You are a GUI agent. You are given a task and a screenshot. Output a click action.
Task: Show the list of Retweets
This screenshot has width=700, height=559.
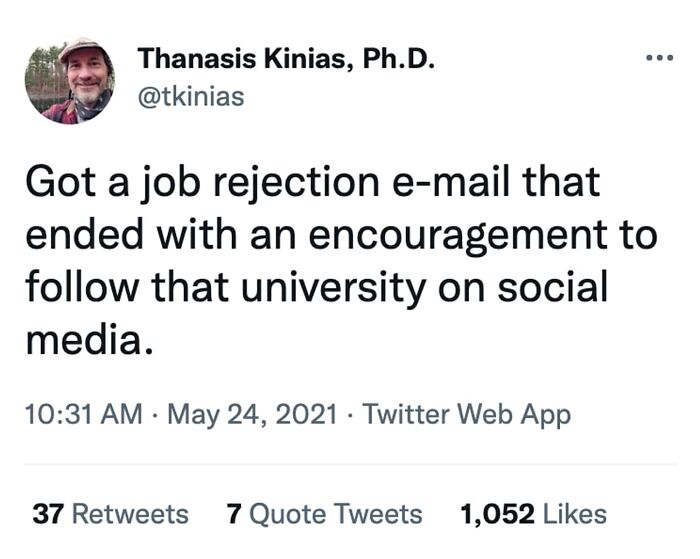tap(130, 514)
